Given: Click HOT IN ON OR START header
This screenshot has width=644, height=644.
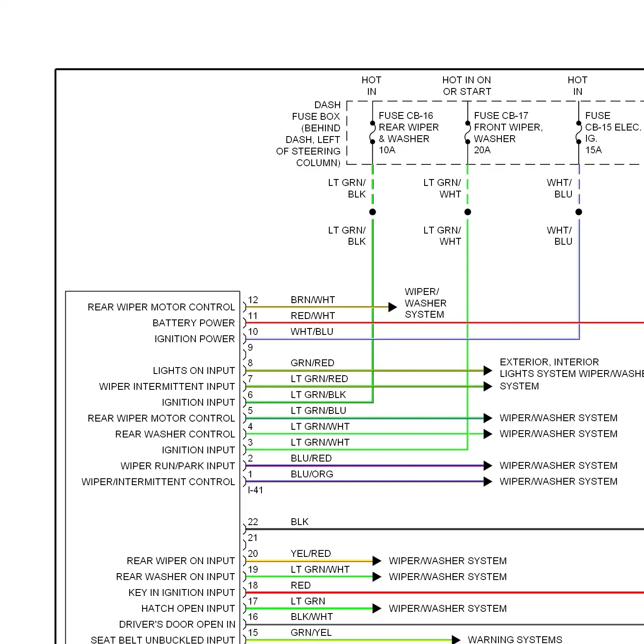Looking at the screenshot, I should (x=467, y=85).
